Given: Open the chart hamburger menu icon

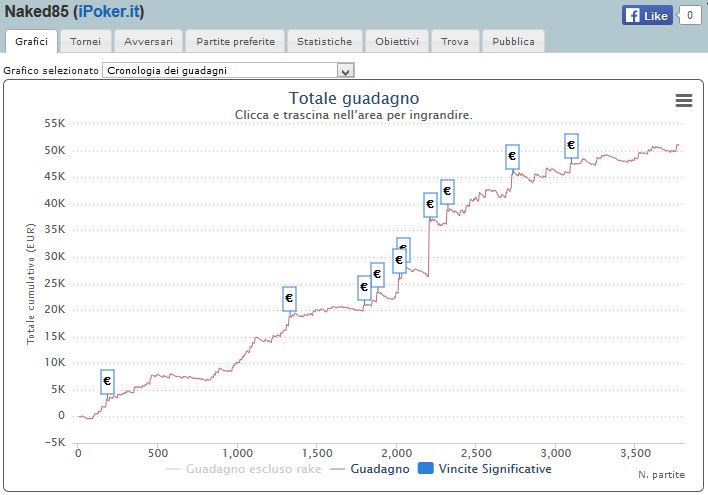Looking at the screenshot, I should pos(684,100).
